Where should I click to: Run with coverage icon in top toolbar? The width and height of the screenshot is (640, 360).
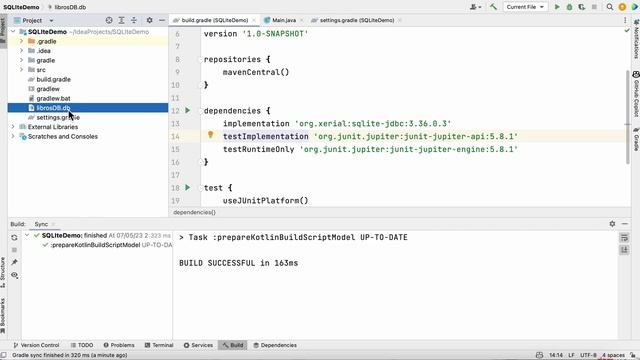[x=582, y=7]
